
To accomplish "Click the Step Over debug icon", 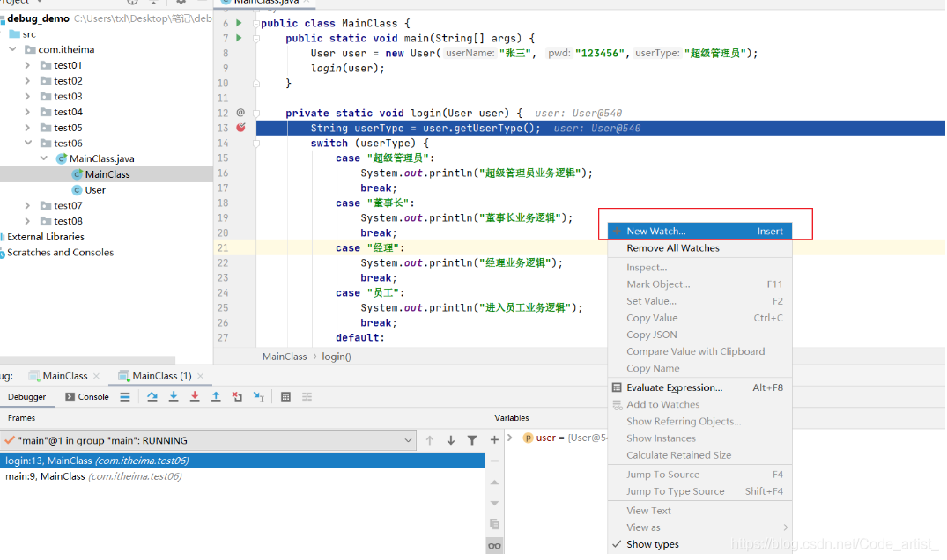I will click(x=152, y=396).
